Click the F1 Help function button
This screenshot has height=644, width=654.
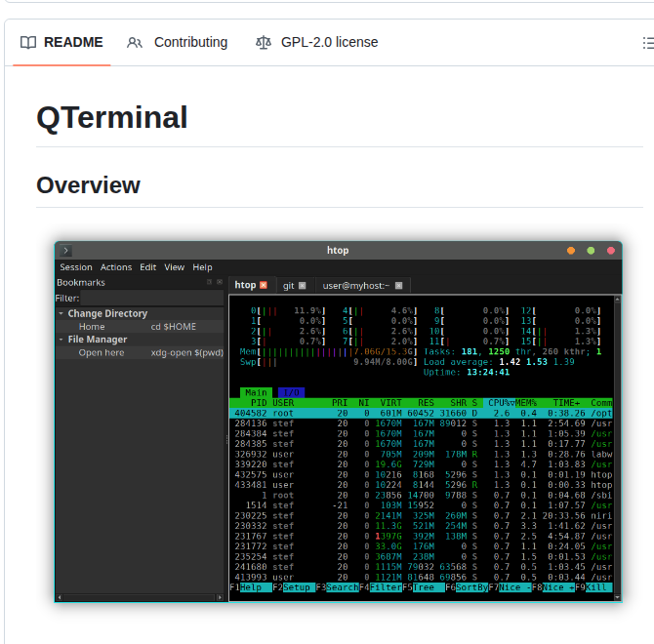(x=251, y=587)
